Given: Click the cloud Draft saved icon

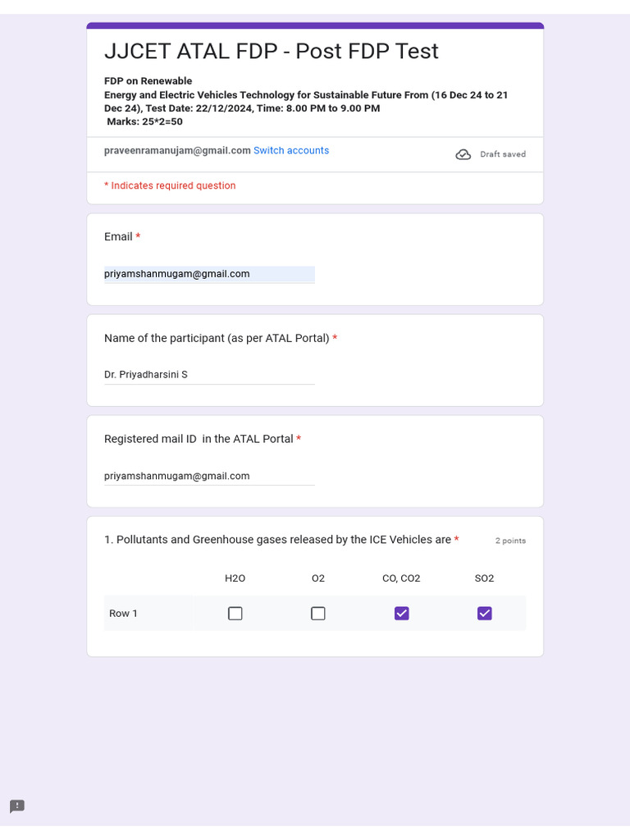Looking at the screenshot, I should (463, 154).
